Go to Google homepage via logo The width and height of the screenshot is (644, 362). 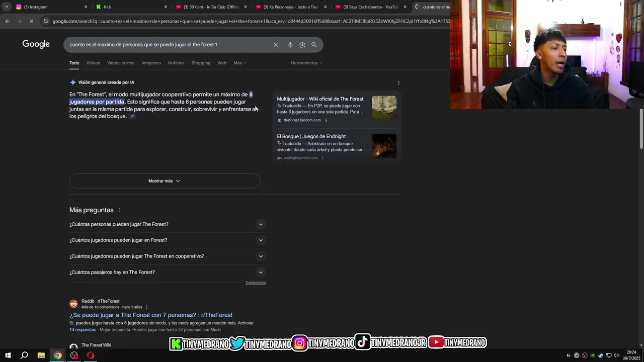coord(36,44)
